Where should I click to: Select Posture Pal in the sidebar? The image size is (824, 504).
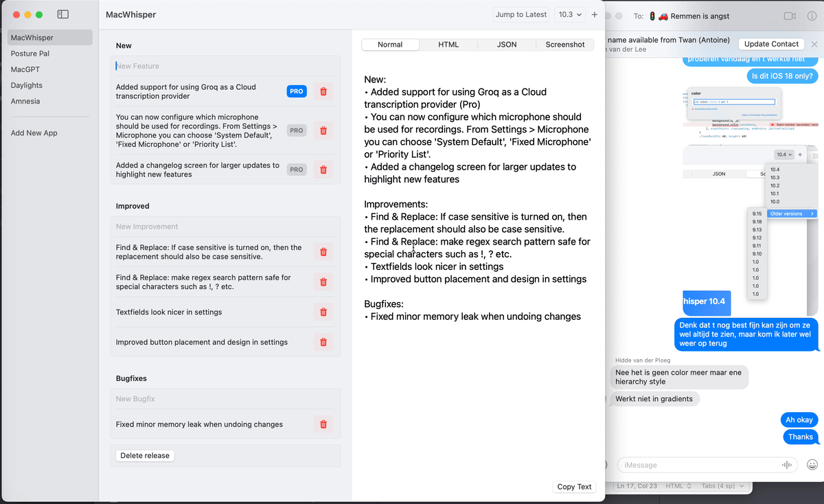tap(49, 54)
